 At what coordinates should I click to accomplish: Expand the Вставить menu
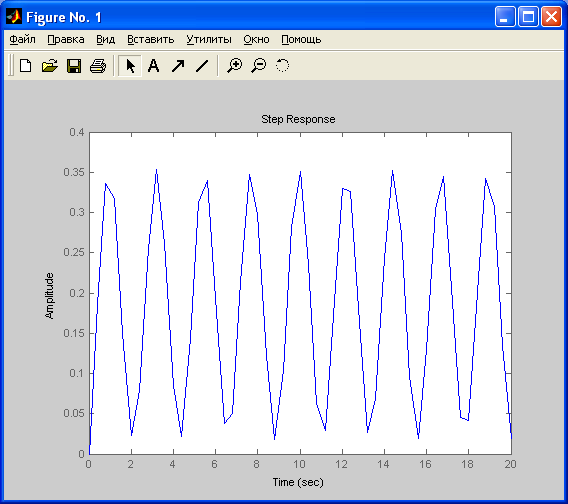click(x=151, y=39)
